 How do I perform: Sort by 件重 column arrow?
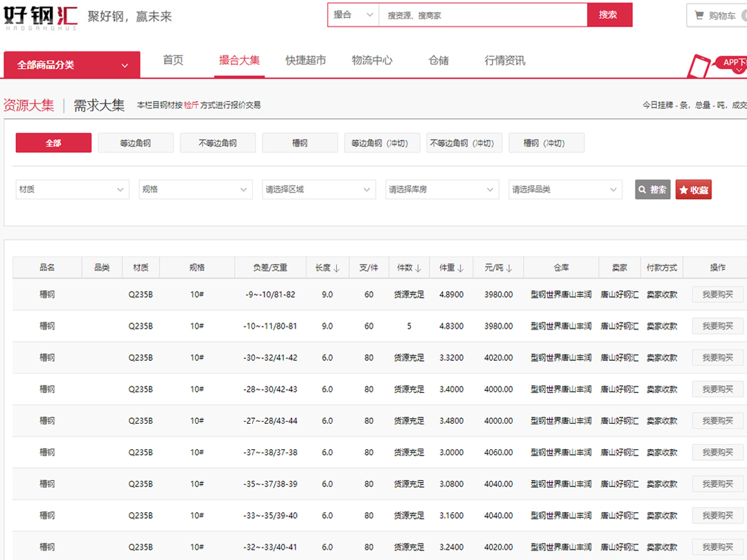click(461, 268)
